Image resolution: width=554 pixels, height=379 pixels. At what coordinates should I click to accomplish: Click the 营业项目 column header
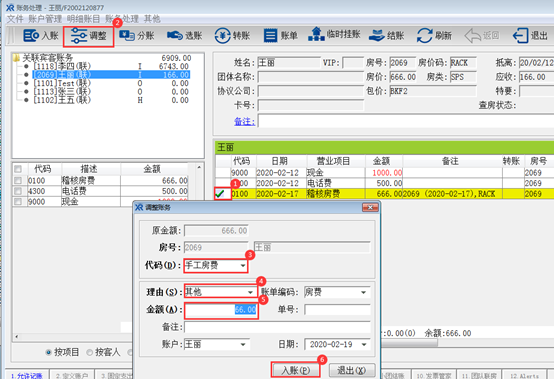tap(335, 161)
